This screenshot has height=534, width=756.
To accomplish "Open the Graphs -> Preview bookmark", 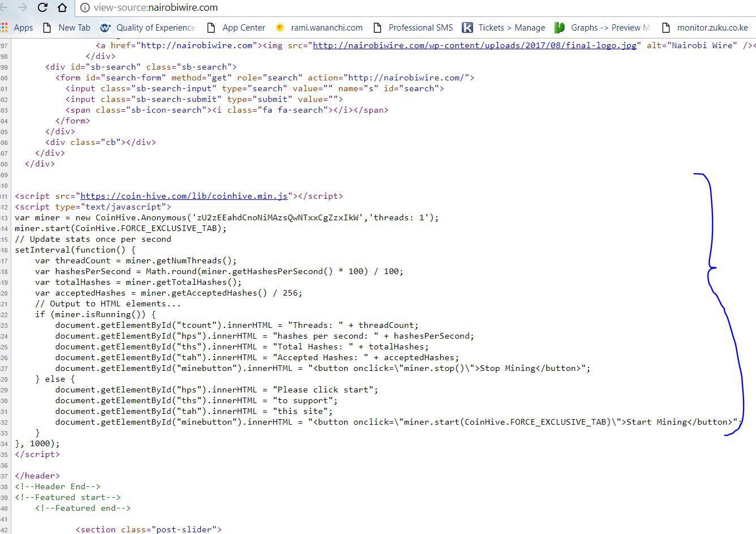I will (603, 27).
